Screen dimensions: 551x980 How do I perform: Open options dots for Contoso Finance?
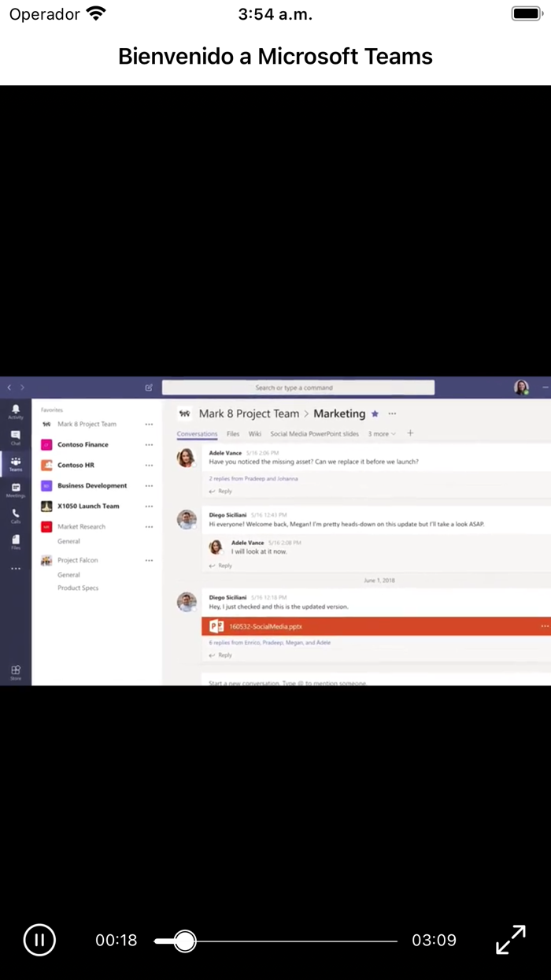pos(149,444)
